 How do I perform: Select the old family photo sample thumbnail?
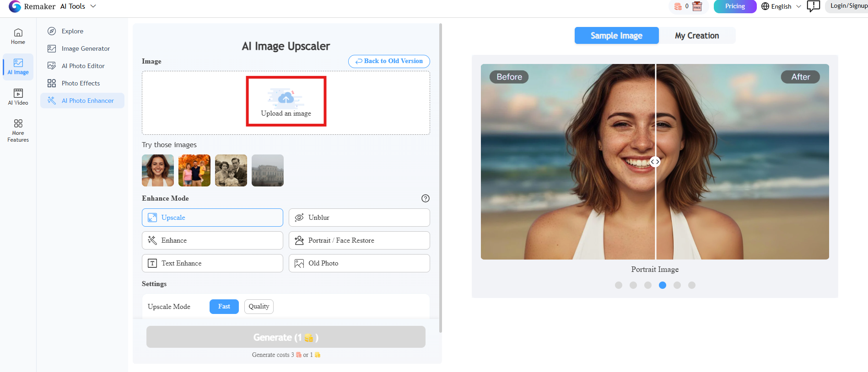tap(231, 170)
